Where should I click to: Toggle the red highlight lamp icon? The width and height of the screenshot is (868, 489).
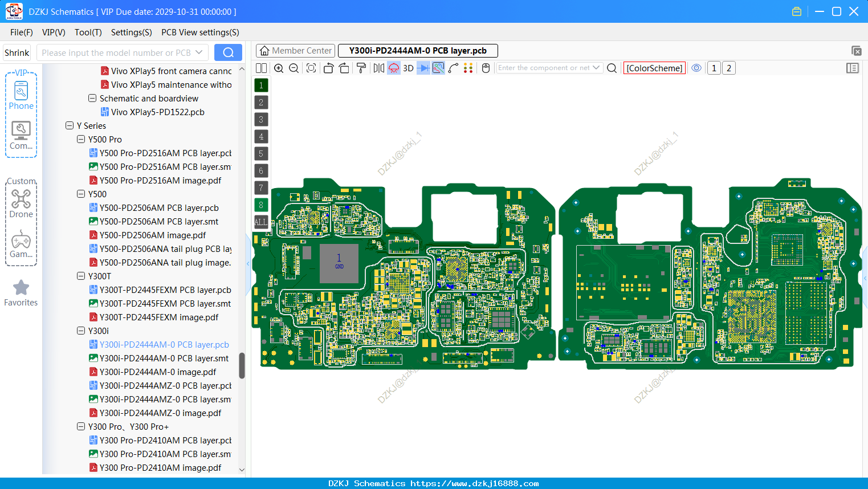[x=394, y=68]
